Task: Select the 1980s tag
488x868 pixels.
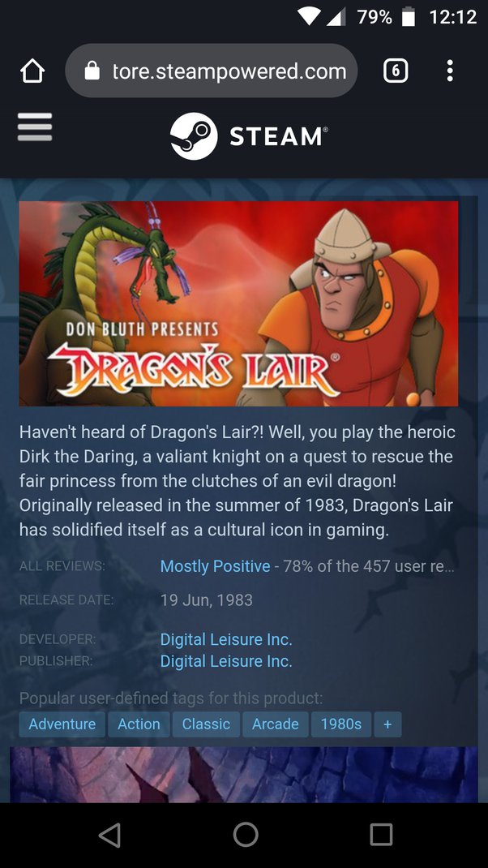Action: pyautogui.click(x=340, y=724)
